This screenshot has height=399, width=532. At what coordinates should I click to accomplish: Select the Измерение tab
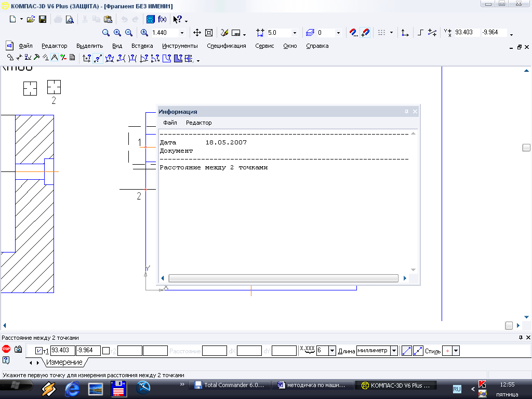(64, 362)
